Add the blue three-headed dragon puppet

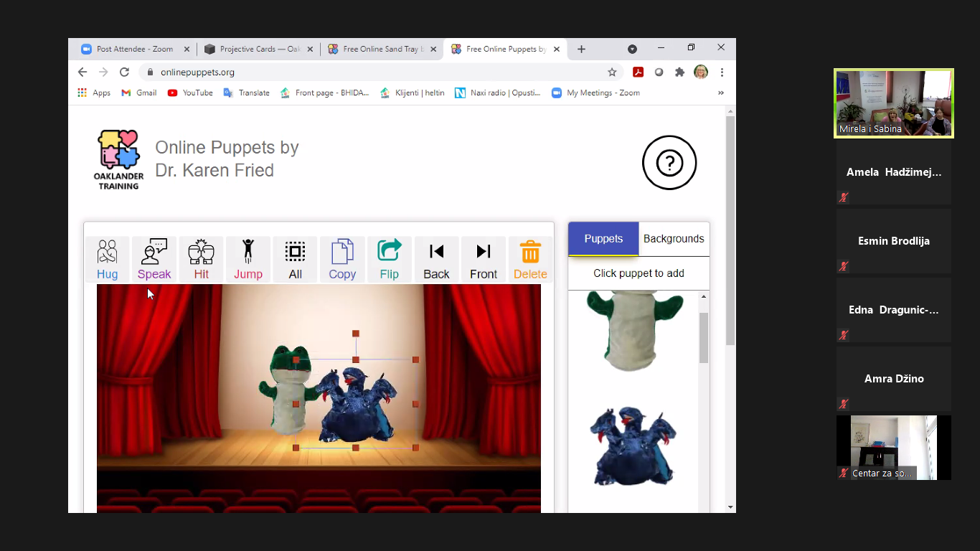point(633,445)
